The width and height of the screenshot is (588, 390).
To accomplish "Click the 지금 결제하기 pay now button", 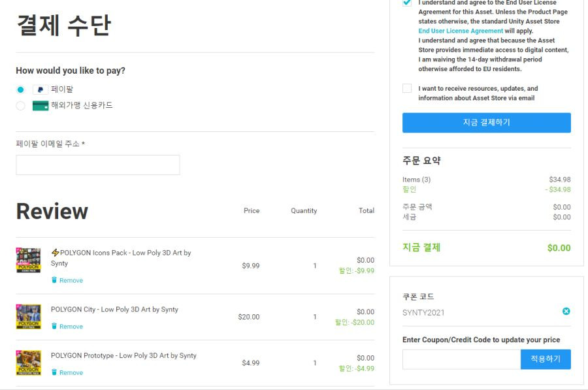I will click(486, 123).
